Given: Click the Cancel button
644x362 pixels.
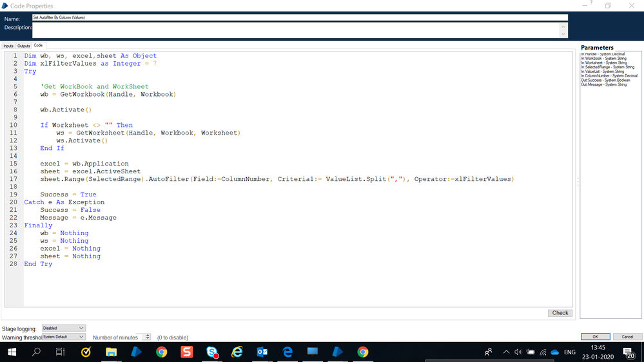Looking at the screenshot, I should coord(627,336).
